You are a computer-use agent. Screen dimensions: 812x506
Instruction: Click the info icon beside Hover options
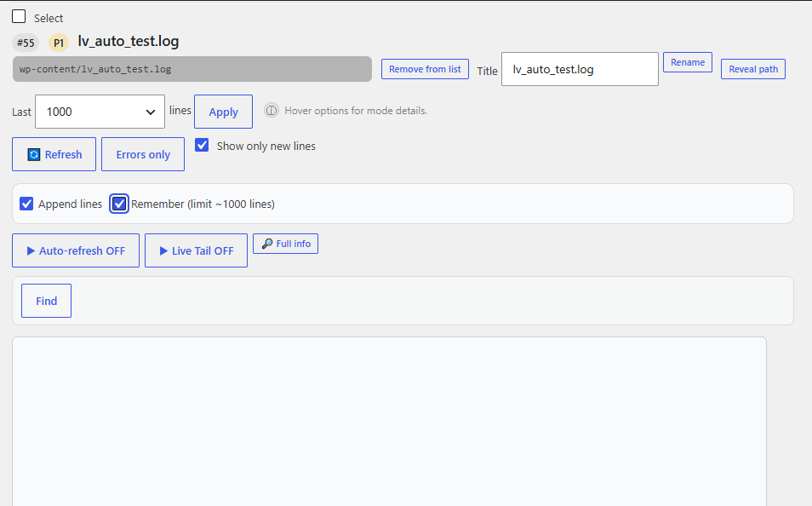[272, 111]
